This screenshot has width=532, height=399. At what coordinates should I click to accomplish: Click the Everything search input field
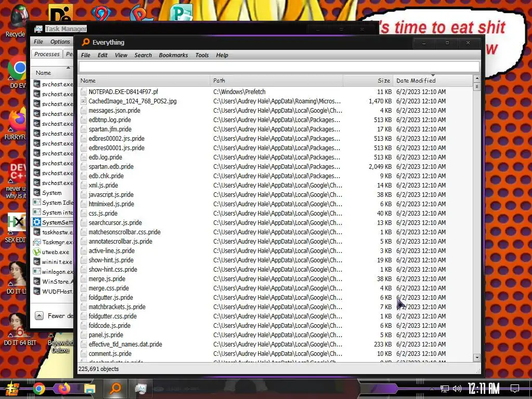279,66
